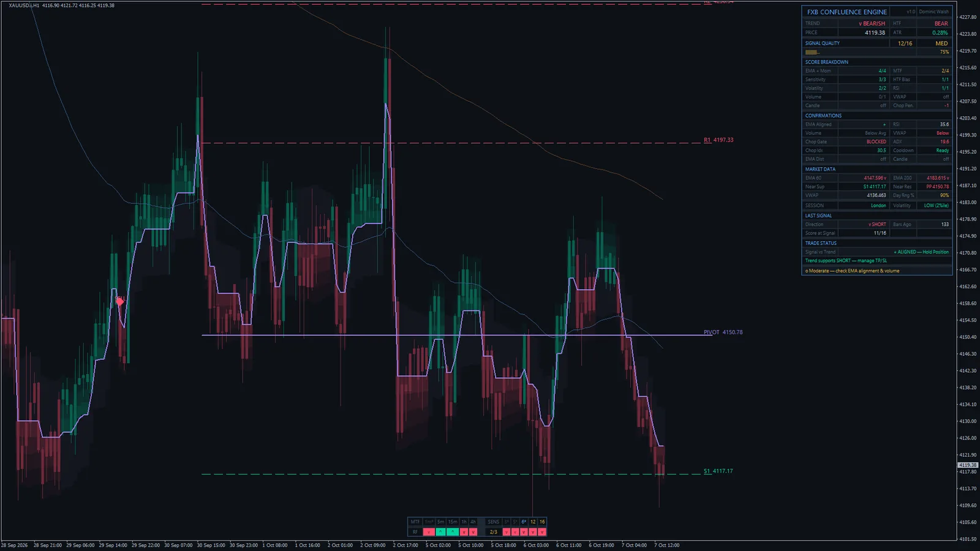Click the 5m green up-arrow cell
Screen dimensions: 980x551
(440, 532)
